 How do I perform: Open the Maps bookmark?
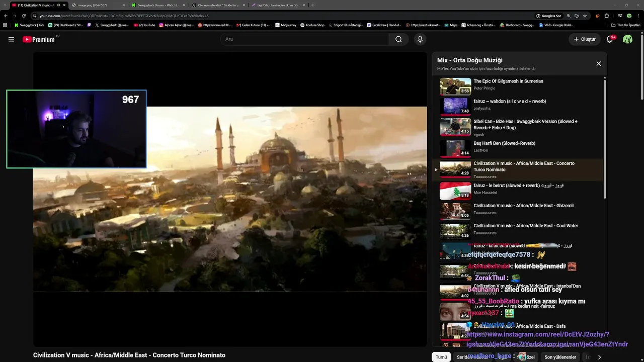[x=450, y=25]
